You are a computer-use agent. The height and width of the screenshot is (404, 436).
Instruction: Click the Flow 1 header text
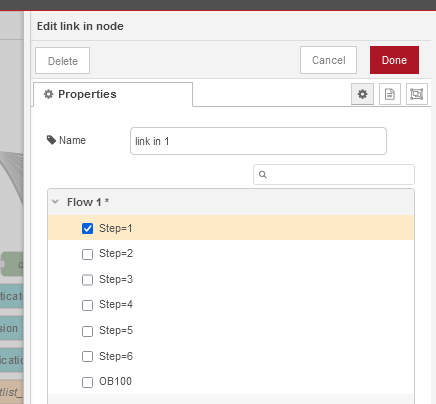(88, 202)
